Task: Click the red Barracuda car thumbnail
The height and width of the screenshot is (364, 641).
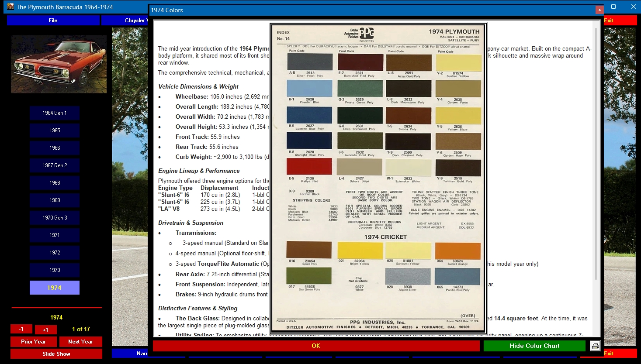Action: point(59,64)
